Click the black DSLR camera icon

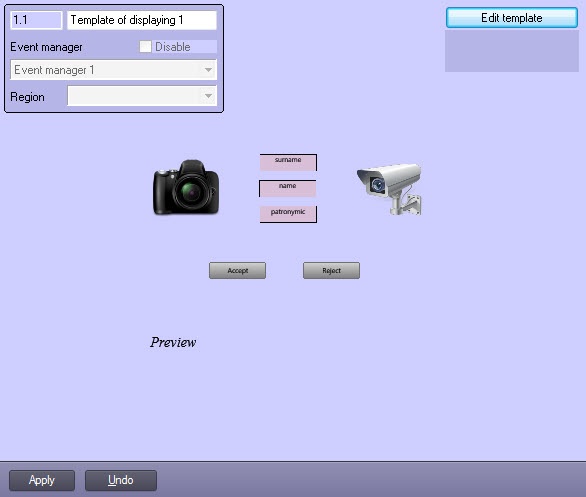(186, 188)
